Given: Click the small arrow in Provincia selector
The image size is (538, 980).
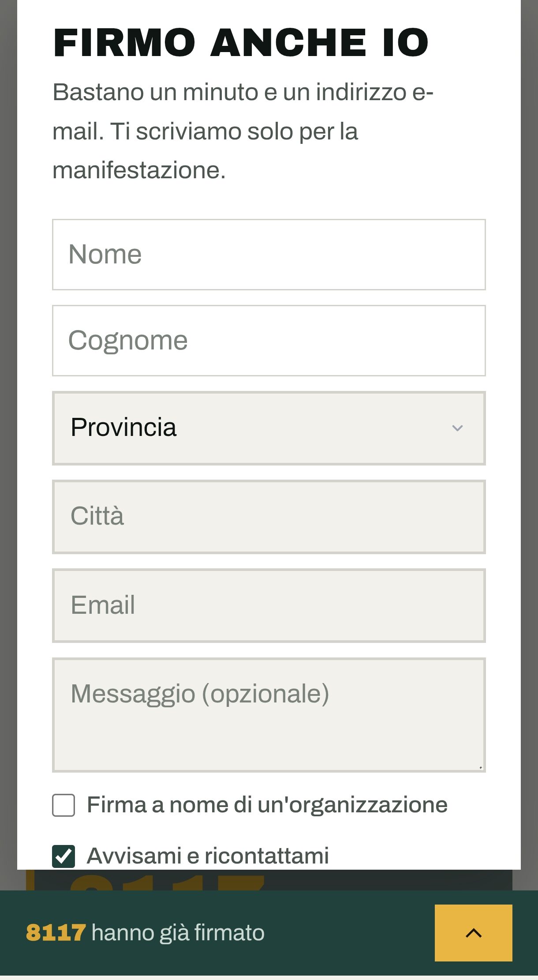Looking at the screenshot, I should [x=457, y=428].
